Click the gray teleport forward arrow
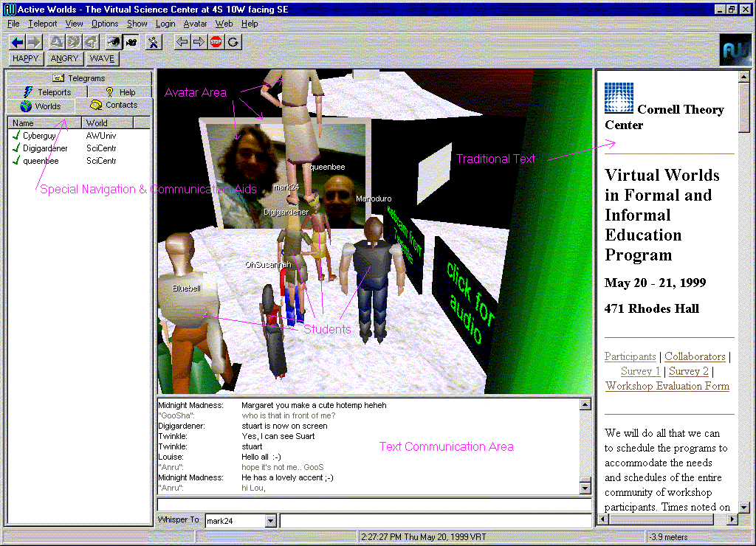Screen dimensions: 756x546 (34, 42)
